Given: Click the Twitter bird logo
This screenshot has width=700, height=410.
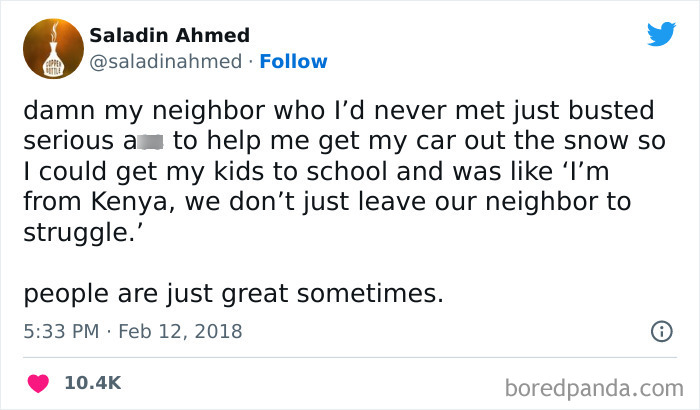Looking at the screenshot, I should [661, 36].
